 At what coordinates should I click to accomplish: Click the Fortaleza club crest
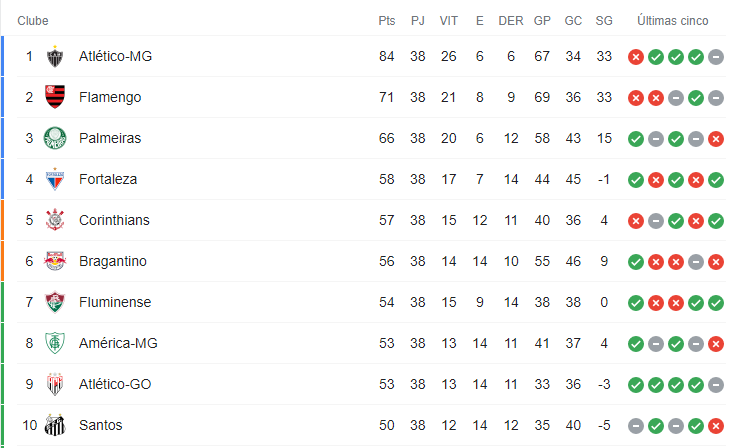click(55, 179)
